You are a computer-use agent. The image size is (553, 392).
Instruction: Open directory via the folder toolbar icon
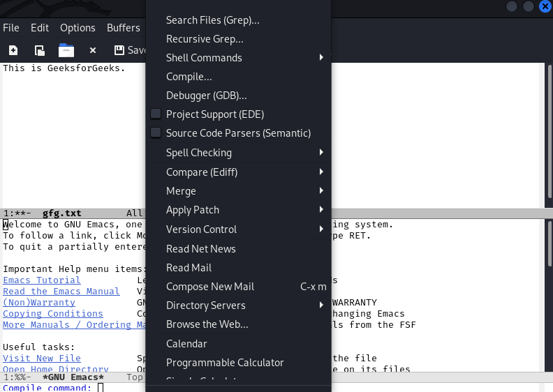[x=66, y=50]
